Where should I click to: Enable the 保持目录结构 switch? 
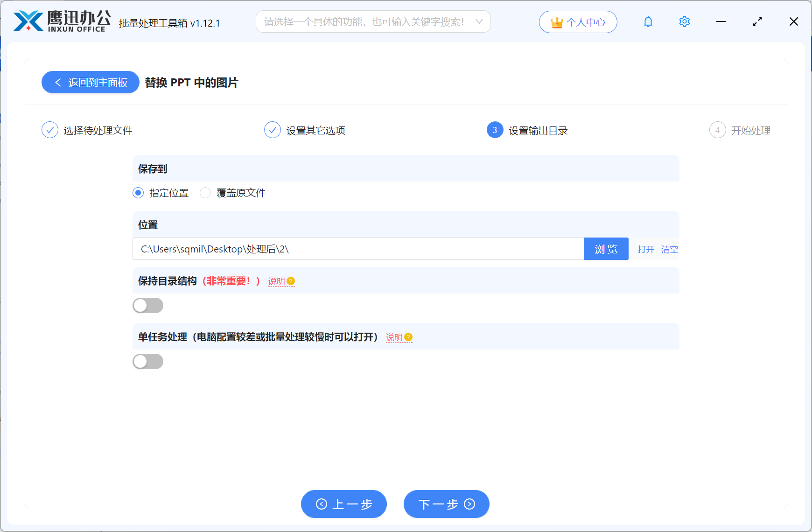click(148, 305)
